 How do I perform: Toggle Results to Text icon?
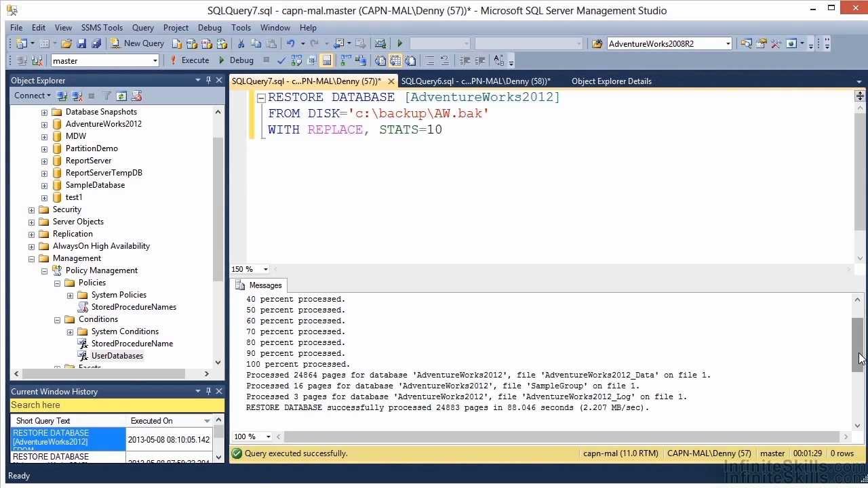coord(380,60)
